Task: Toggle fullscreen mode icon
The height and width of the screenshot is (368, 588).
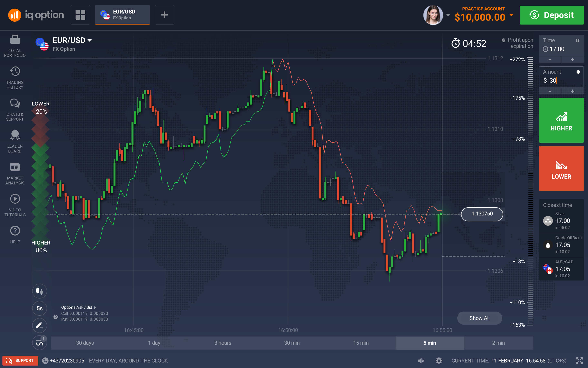Action: pos(579,361)
